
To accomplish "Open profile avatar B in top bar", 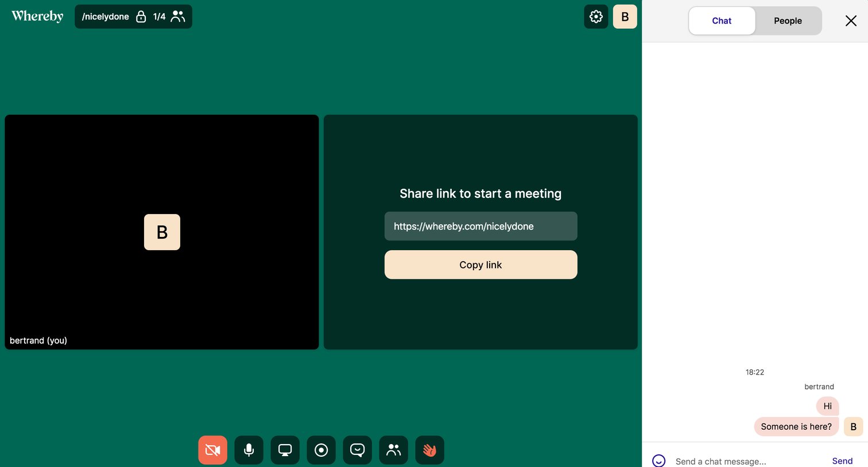I will pos(625,17).
